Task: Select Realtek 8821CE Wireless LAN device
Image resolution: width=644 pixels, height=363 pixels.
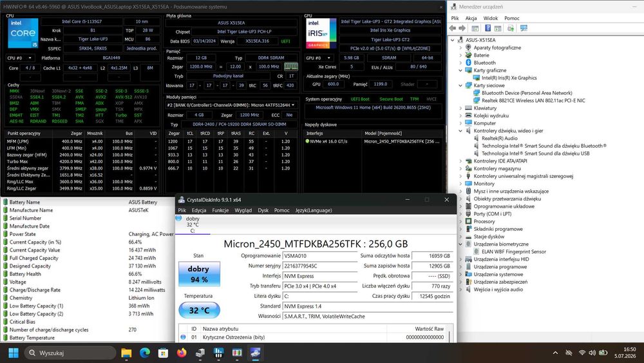Action: (533, 101)
